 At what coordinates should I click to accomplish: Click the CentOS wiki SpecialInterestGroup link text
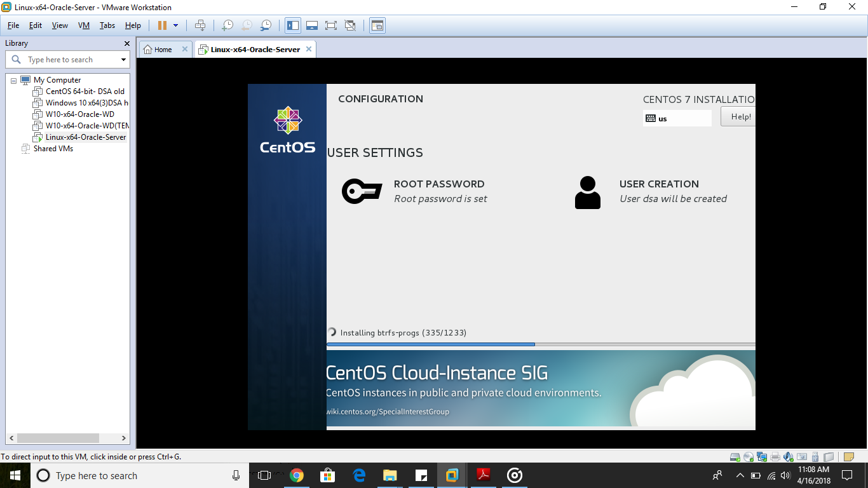(x=388, y=412)
